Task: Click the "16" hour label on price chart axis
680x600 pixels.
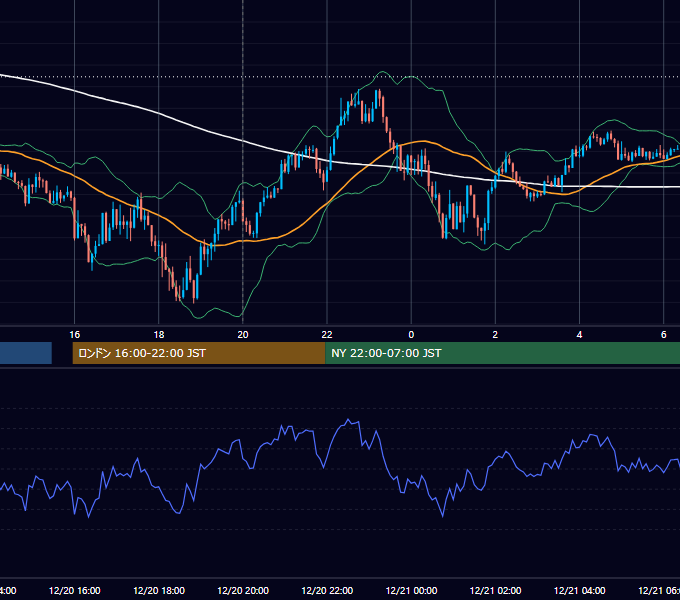Action: click(x=75, y=335)
